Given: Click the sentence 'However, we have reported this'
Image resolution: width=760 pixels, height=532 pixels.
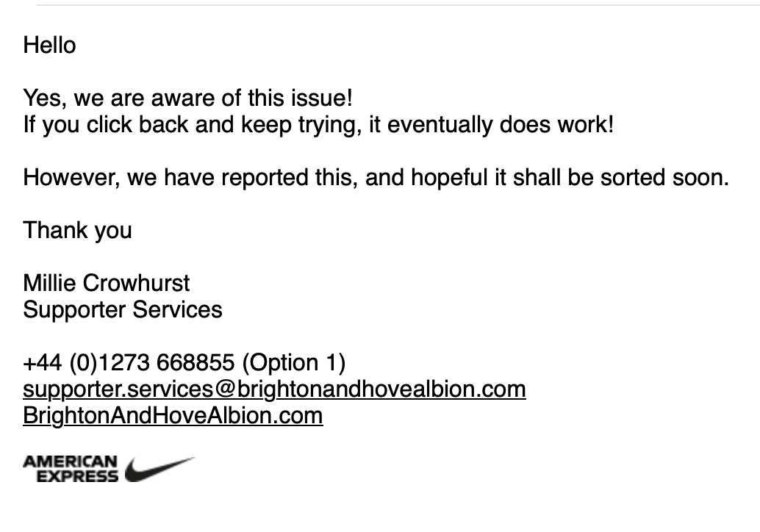Looking at the screenshot, I should tap(376, 177).
